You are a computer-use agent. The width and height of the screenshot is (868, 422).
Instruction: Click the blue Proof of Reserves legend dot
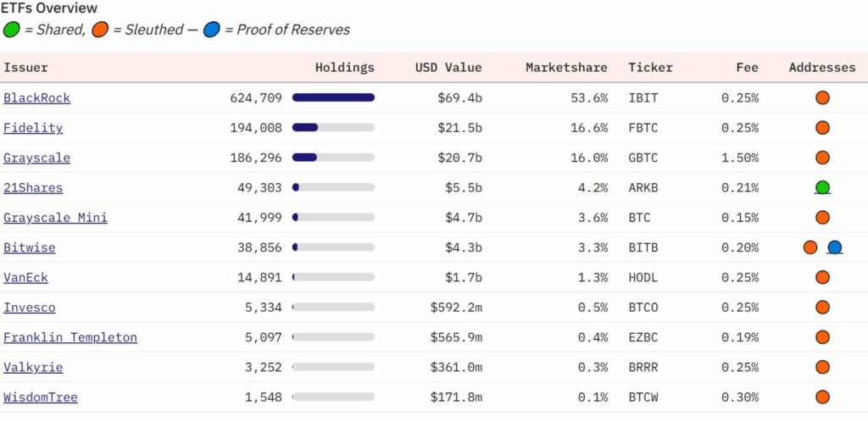(x=211, y=30)
